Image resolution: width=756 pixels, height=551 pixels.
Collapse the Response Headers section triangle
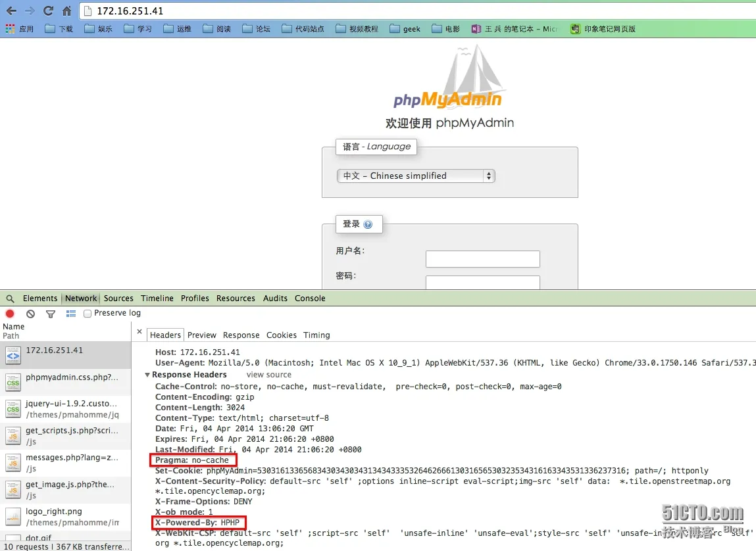(x=147, y=375)
